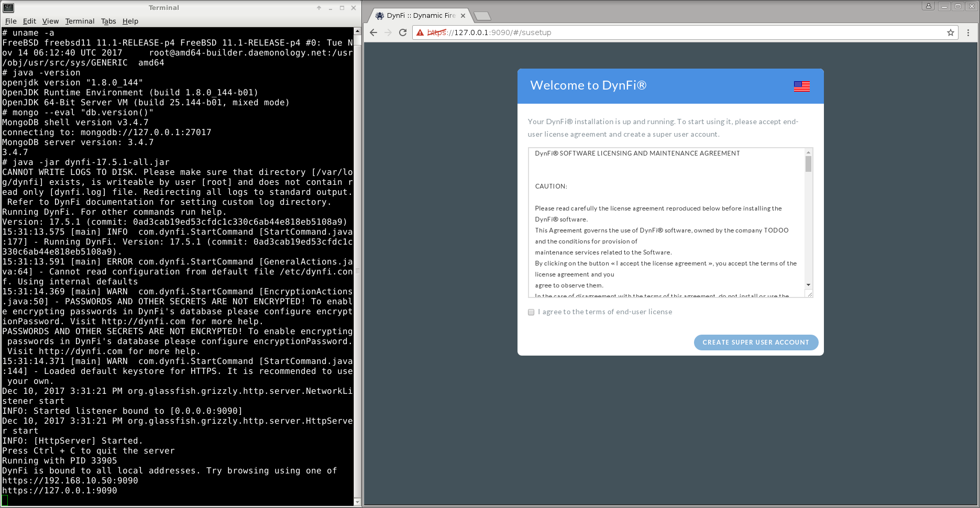Screen dimensions: 980x508
Task: Click the 'Running with PID 33905' line
Action: [60, 461]
